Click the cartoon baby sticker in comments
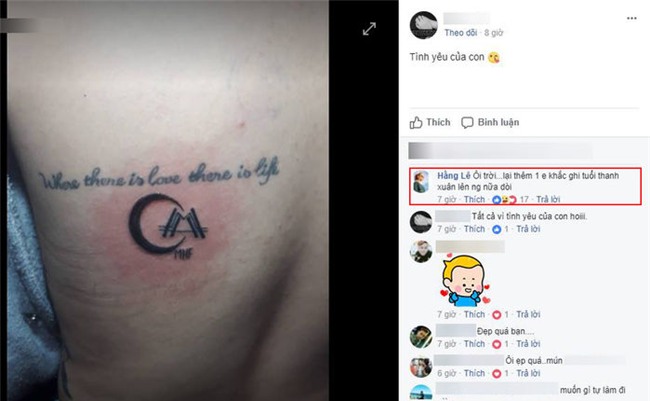 click(x=465, y=280)
